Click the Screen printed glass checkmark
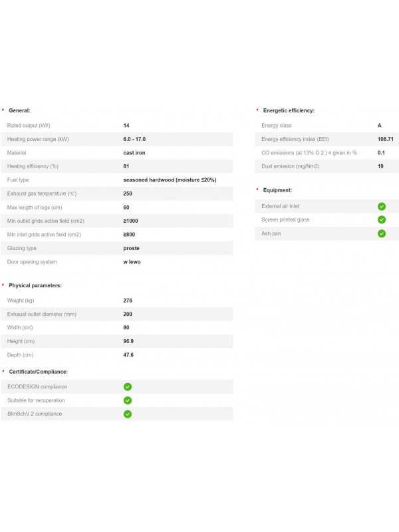Image resolution: width=399 pixels, height=532 pixels. tap(382, 219)
